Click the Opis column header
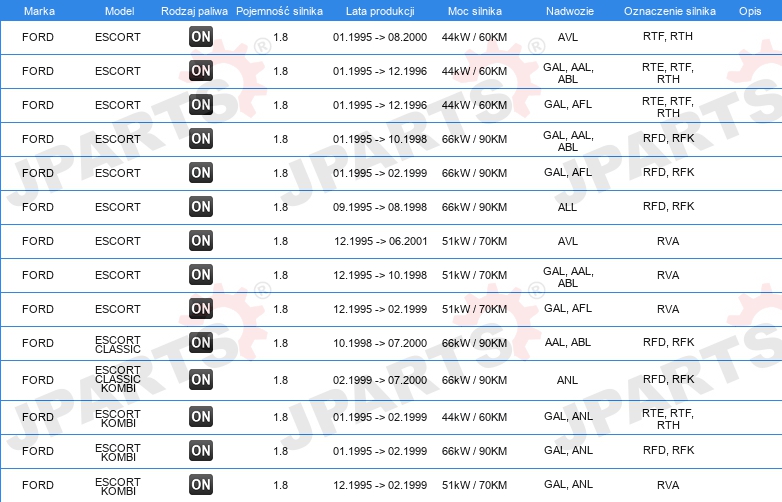Image resolution: width=782 pixels, height=502 pixels. [x=750, y=11]
